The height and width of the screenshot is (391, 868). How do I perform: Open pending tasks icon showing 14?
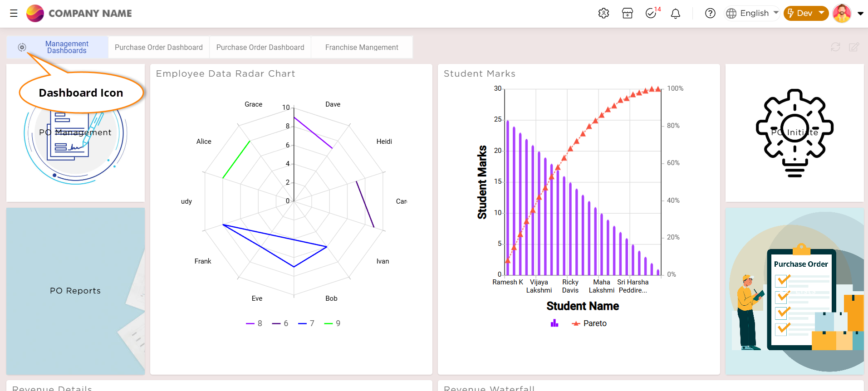pyautogui.click(x=651, y=13)
